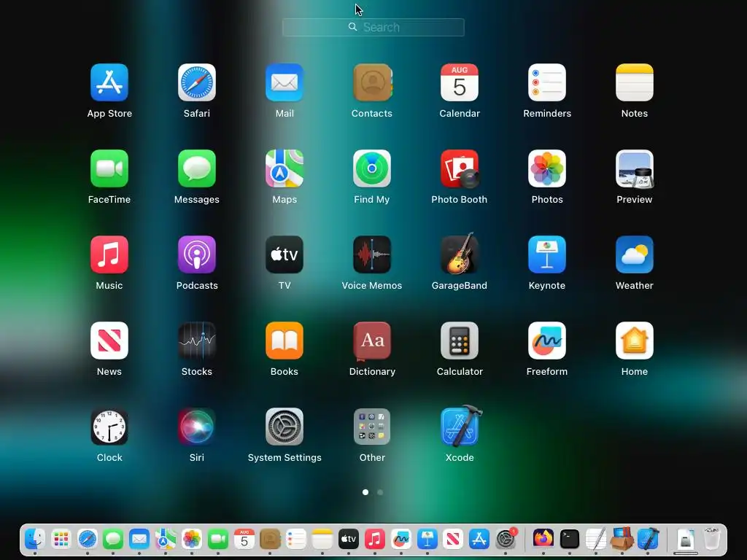This screenshot has height=560, width=747.
Task: Open Finder in the Dock
Action: (35, 539)
